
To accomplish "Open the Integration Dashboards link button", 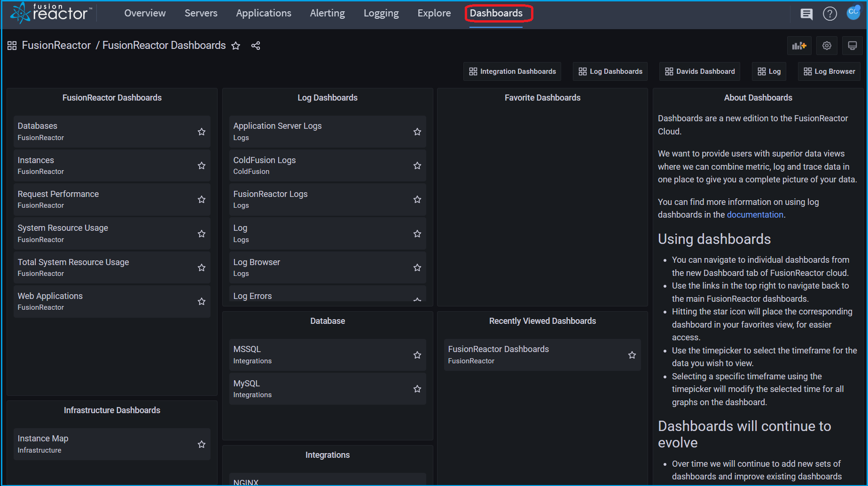I will 512,71.
